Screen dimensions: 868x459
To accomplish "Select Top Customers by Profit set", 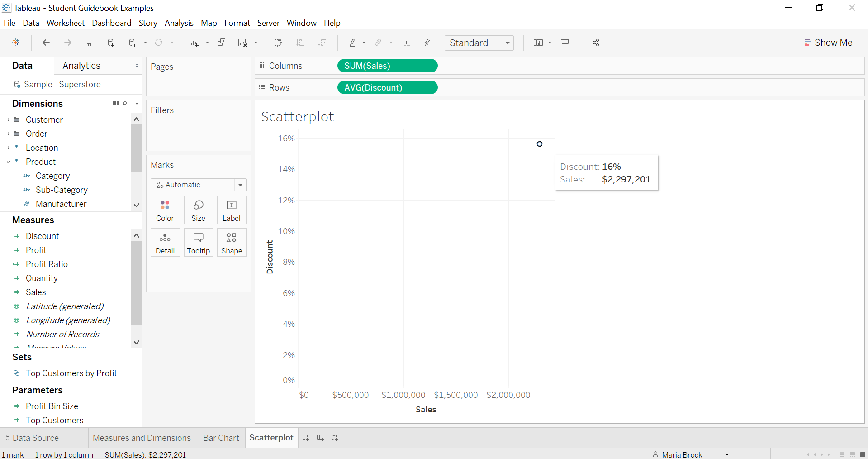I will tap(71, 373).
